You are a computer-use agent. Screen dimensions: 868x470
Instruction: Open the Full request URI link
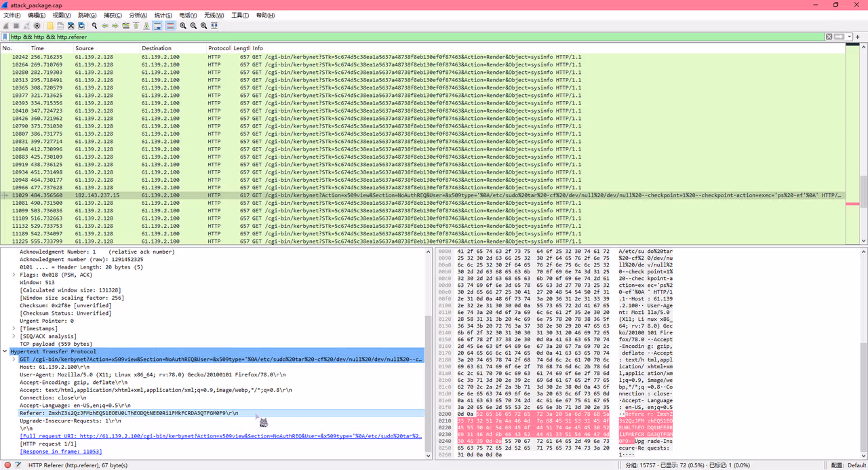tap(221, 436)
